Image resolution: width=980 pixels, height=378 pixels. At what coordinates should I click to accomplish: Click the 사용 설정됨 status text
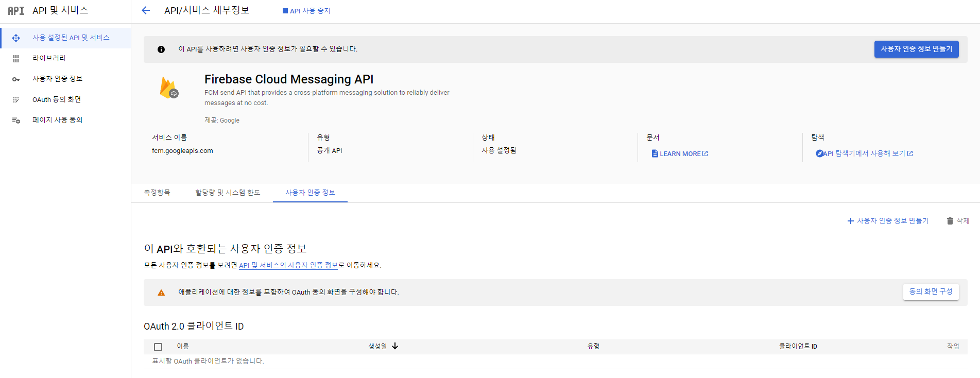click(498, 150)
